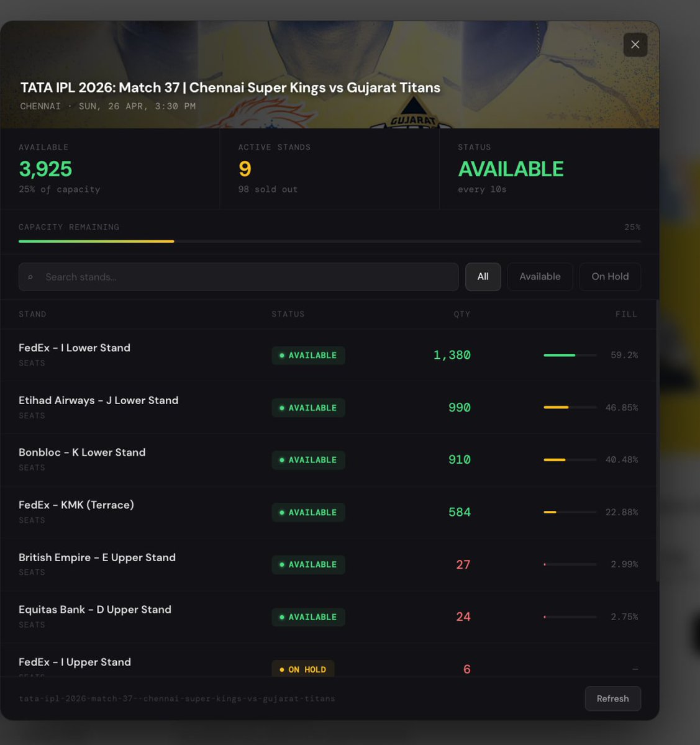Select the All filter tab
The width and height of the screenshot is (700, 745).
click(483, 277)
